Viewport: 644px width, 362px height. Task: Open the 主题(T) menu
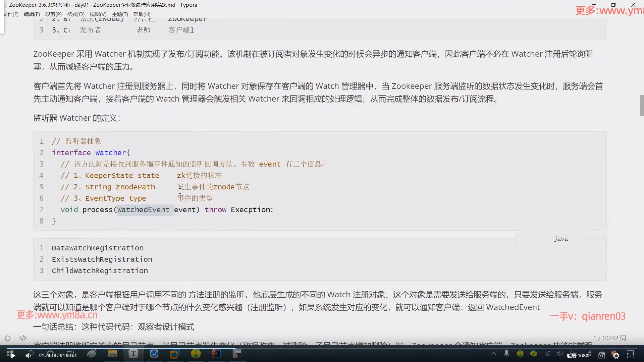pos(120,14)
